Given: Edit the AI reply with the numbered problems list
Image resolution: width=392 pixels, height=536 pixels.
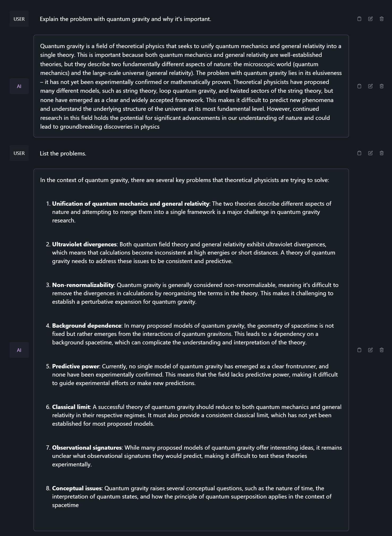Looking at the screenshot, I should tap(370, 350).
